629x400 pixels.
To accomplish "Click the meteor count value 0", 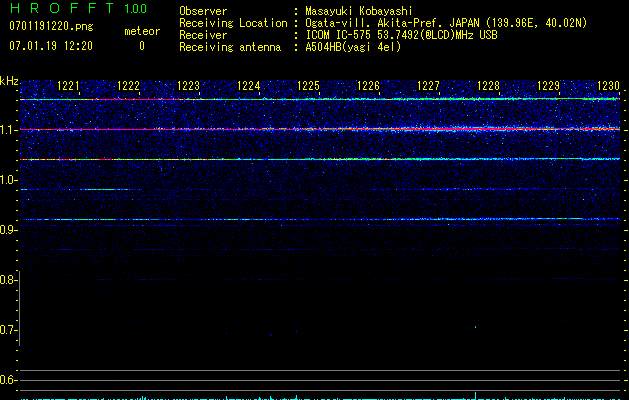I will 141,46.
